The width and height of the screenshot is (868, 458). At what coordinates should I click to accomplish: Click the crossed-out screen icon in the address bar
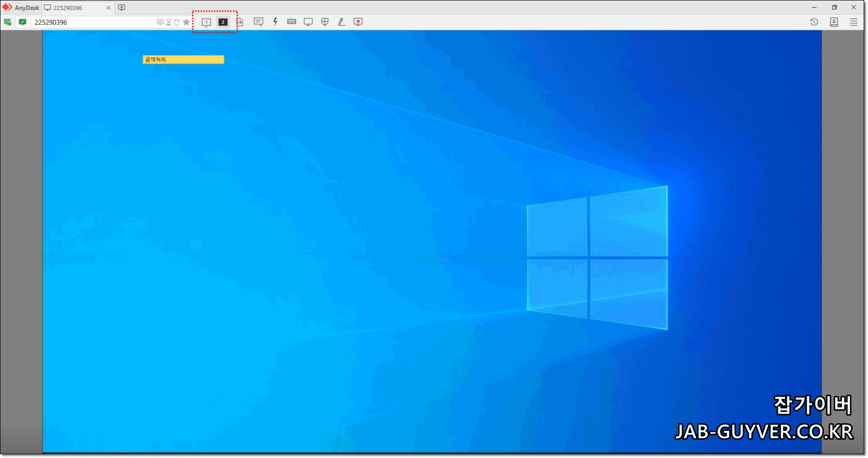[x=160, y=22]
